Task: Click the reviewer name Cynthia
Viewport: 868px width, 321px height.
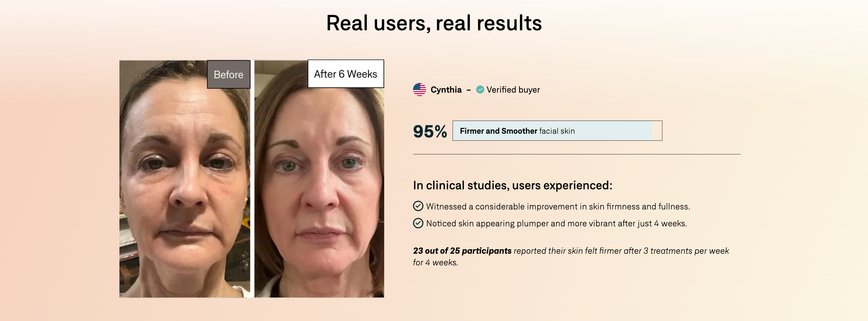Action: click(x=446, y=90)
